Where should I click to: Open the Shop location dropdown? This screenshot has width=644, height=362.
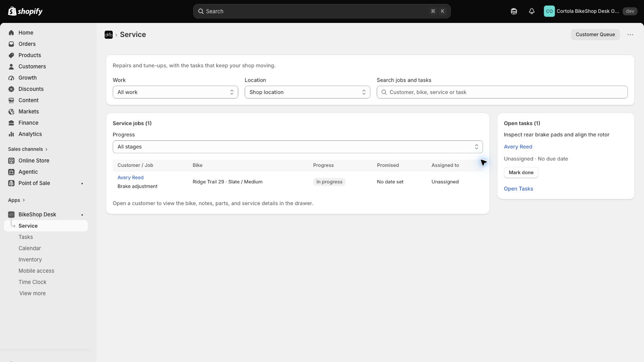(308, 92)
